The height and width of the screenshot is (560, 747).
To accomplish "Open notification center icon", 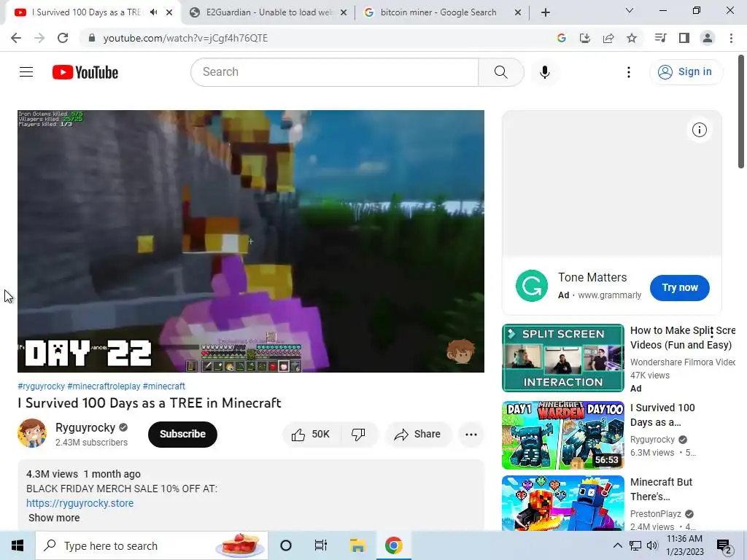I will (724, 545).
